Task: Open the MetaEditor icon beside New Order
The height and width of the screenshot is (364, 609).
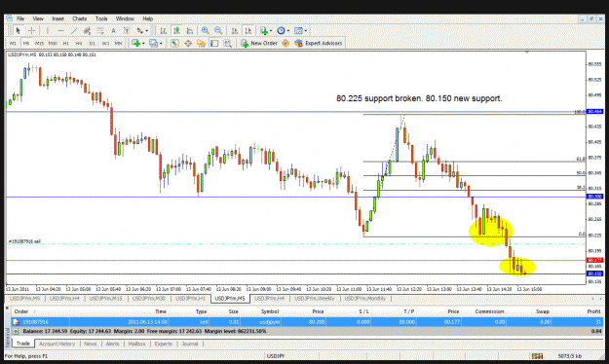Action: (x=285, y=43)
